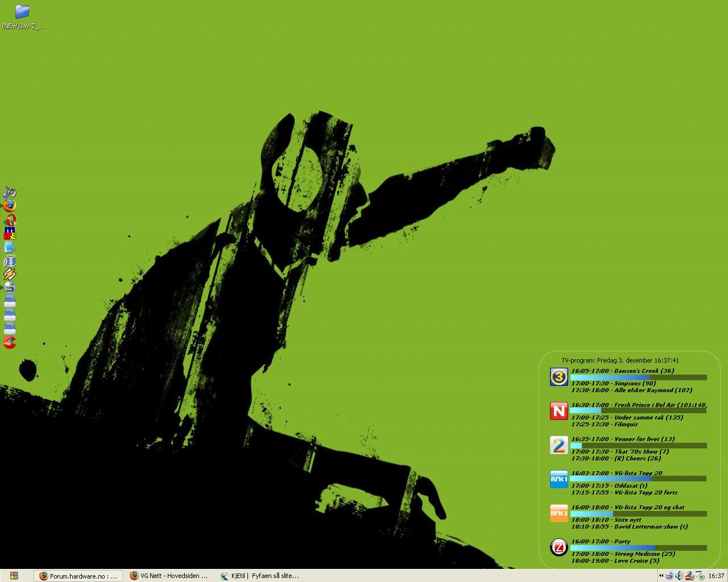
Task: Click the TV3 channel logo
Action: [x=559, y=377]
